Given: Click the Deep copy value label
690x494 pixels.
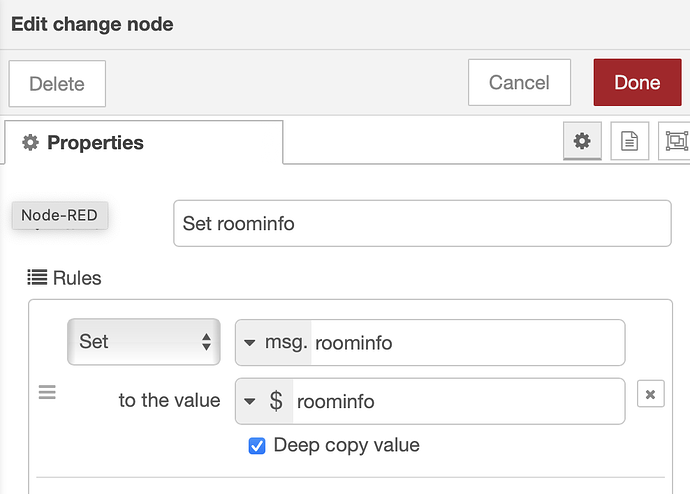Looking at the screenshot, I should click(346, 445).
